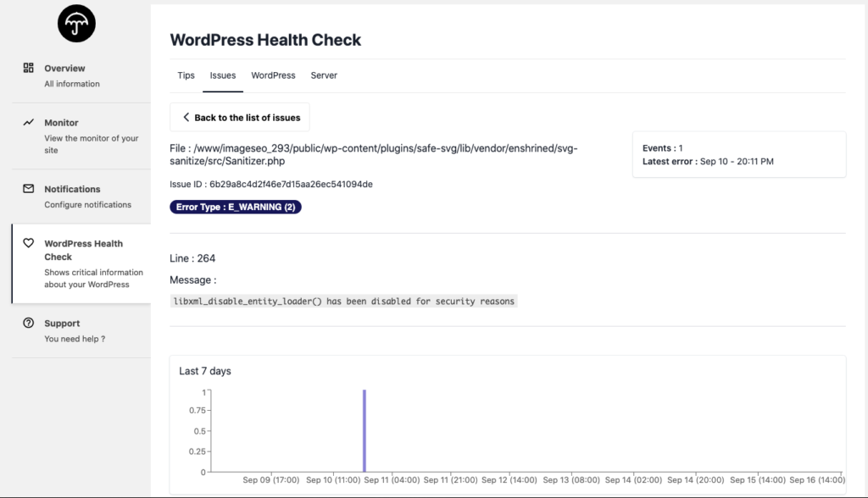Click the Sep 14 (02:00) axis label

tap(633, 479)
